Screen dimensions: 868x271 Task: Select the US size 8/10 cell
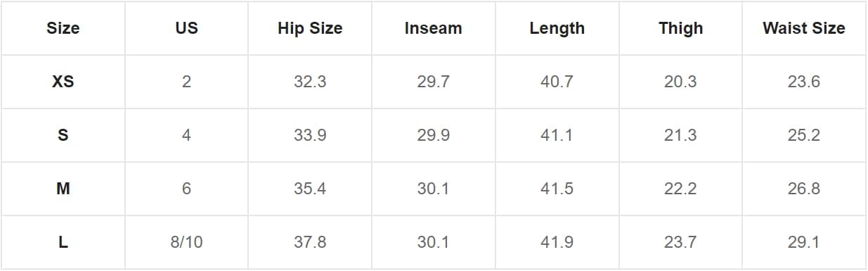[186, 242]
